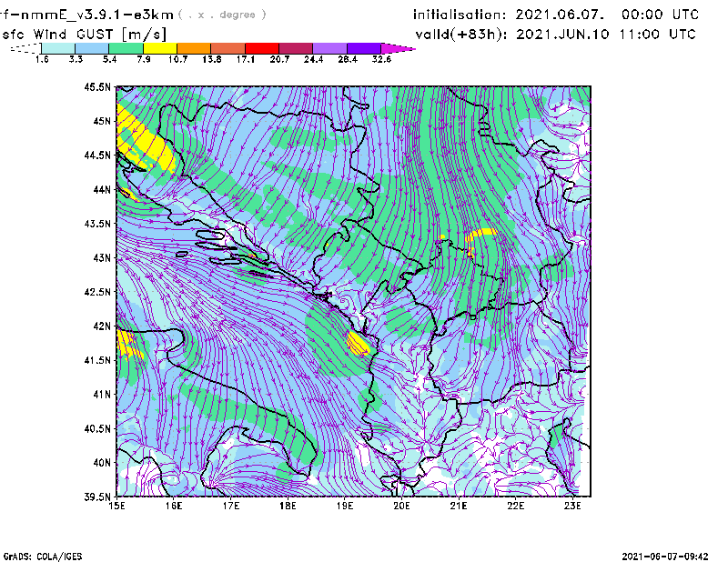The image size is (728, 562).
Task: Click the legend value 5.4
Action: coord(109,59)
